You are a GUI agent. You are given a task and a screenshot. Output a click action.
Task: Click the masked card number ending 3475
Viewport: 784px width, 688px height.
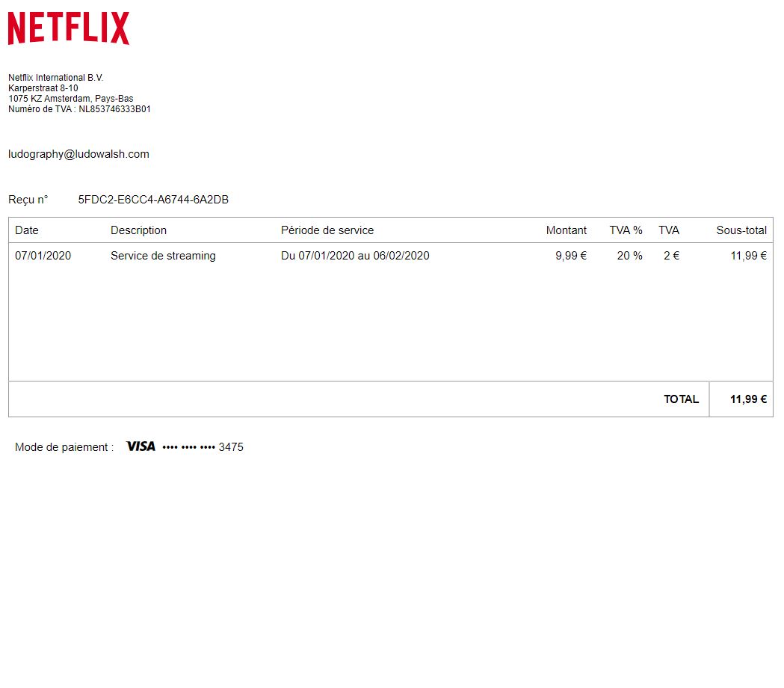(203, 447)
